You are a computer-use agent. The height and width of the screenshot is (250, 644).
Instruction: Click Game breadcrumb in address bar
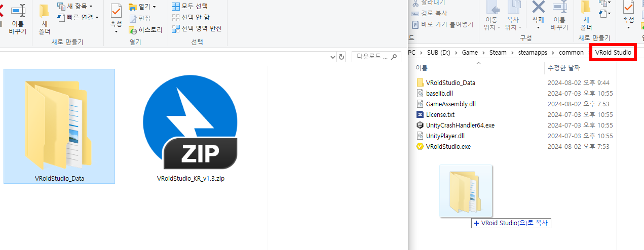click(470, 53)
